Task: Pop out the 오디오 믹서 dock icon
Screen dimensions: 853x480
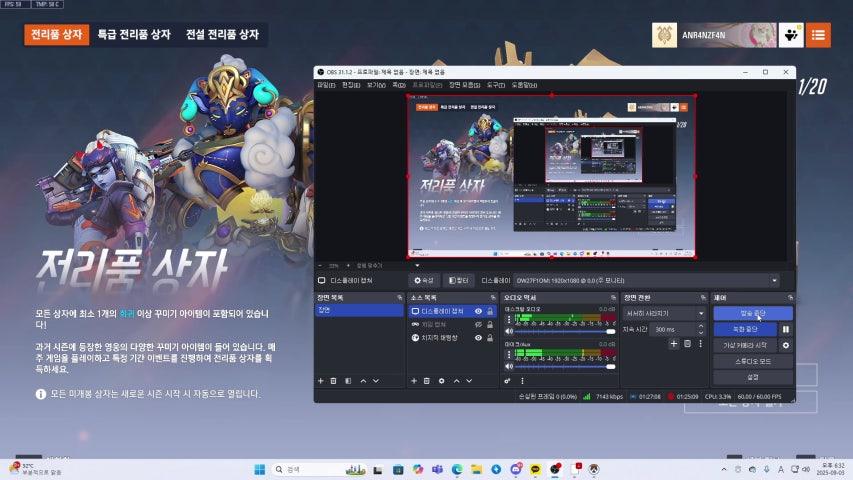Action: (x=614, y=298)
